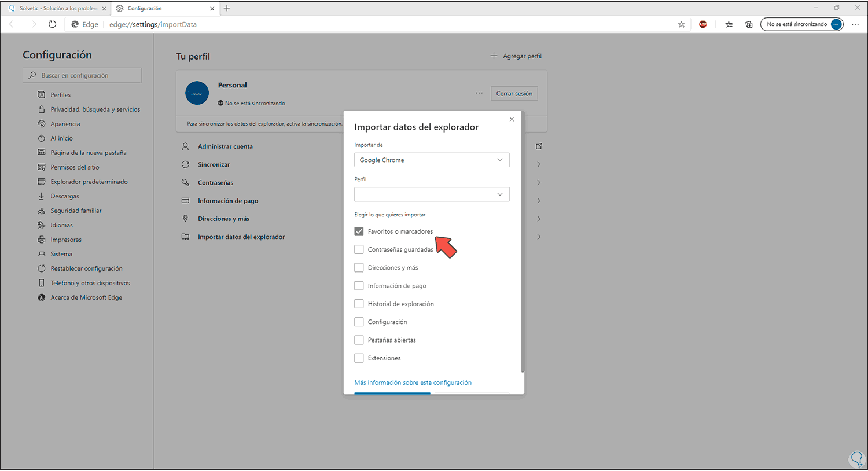This screenshot has height=471, width=868.
Task: Open Página de la nueva pestaña settings
Action: (89, 153)
